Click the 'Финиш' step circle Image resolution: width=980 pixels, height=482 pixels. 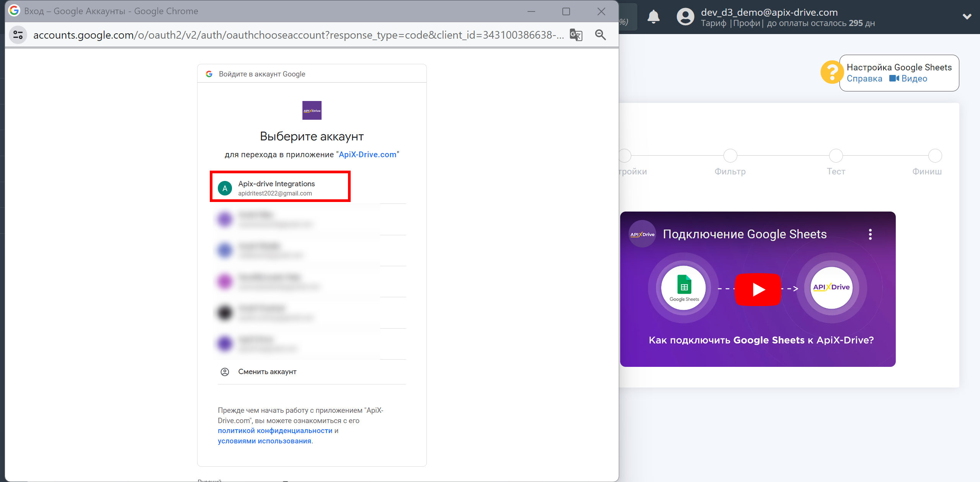pos(935,156)
